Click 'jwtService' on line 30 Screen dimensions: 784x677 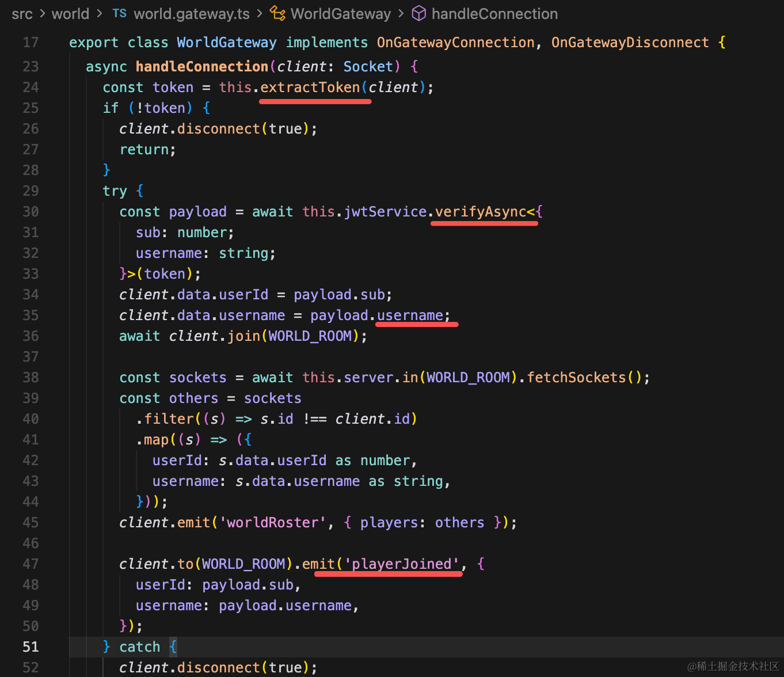(385, 212)
